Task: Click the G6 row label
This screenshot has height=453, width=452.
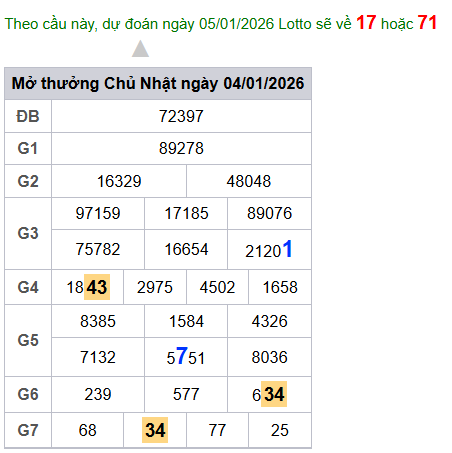Action: pos(28,394)
